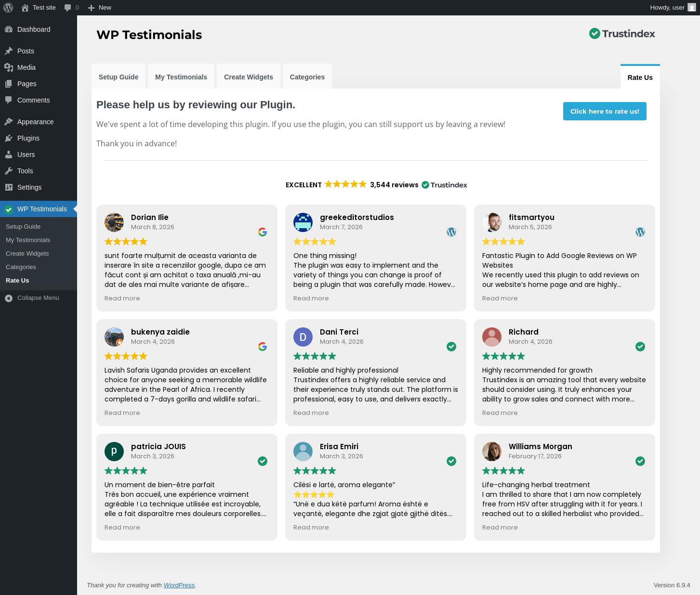This screenshot has height=595, width=700.
Task: Open the My Testimonials tab
Action: [181, 77]
